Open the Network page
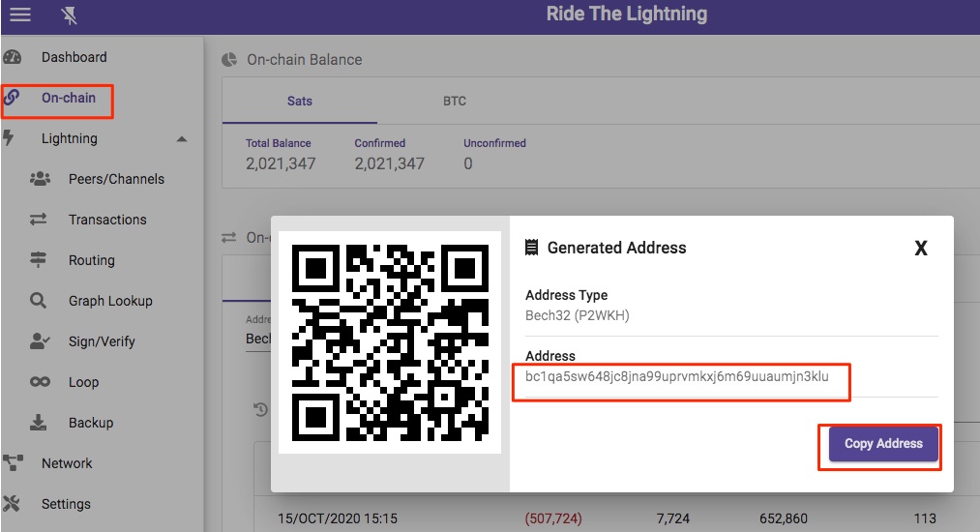This screenshot has height=532, width=980. point(67,463)
